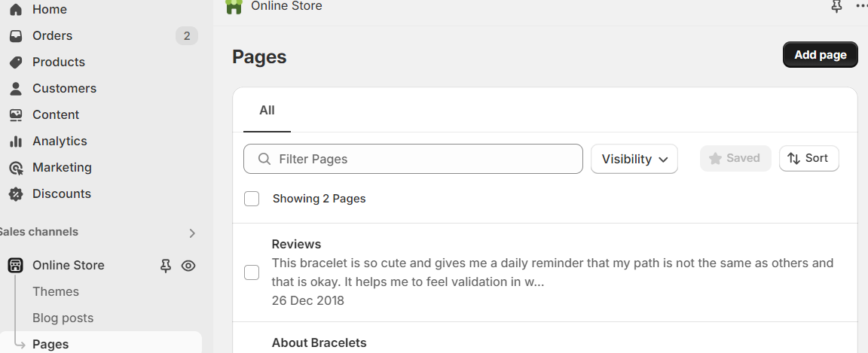Open the Visibility filter dropdown

click(x=634, y=159)
